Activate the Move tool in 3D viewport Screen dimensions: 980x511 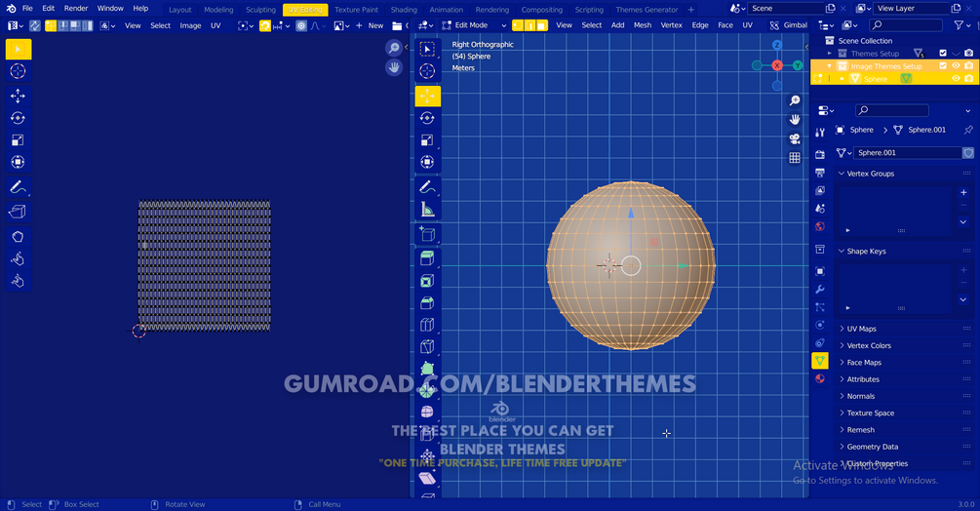point(427,97)
